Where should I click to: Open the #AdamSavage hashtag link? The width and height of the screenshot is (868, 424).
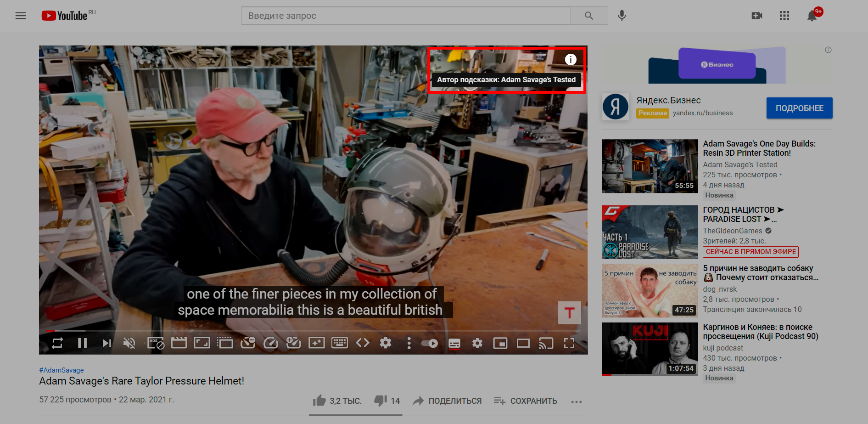pyautogui.click(x=62, y=370)
